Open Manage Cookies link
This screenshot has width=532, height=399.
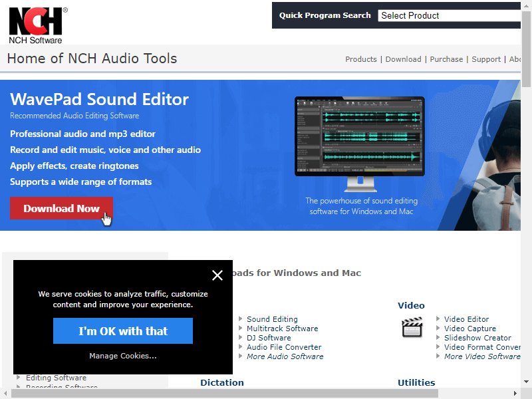(x=123, y=356)
